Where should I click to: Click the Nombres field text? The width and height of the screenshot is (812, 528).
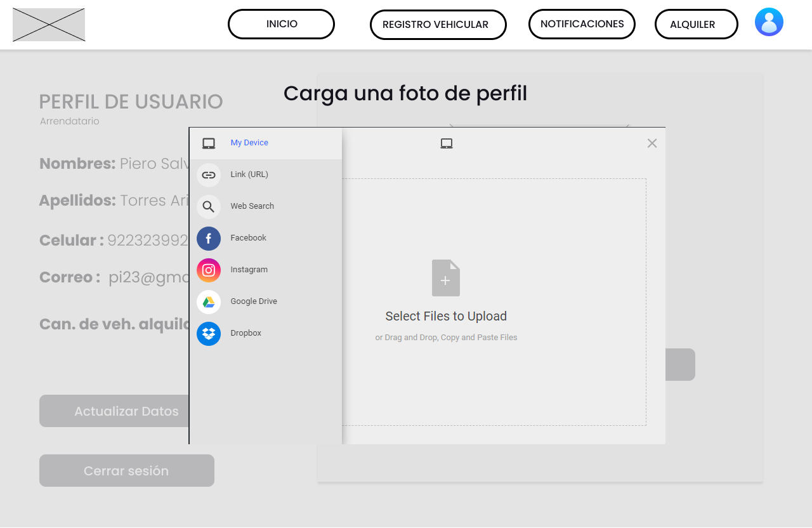click(114, 164)
